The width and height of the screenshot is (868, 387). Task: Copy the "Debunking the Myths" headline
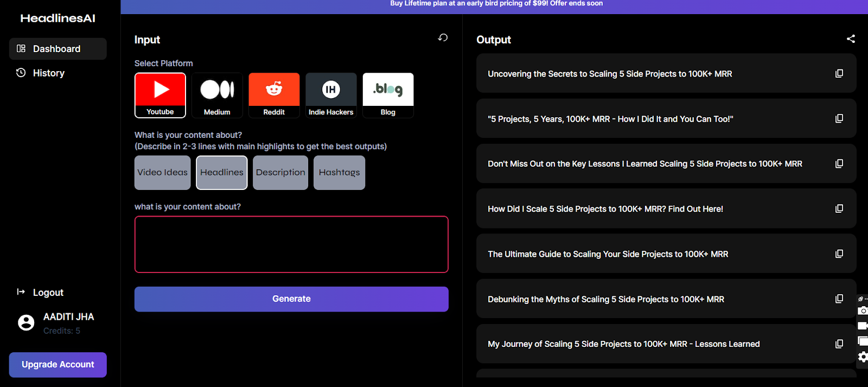839,299
